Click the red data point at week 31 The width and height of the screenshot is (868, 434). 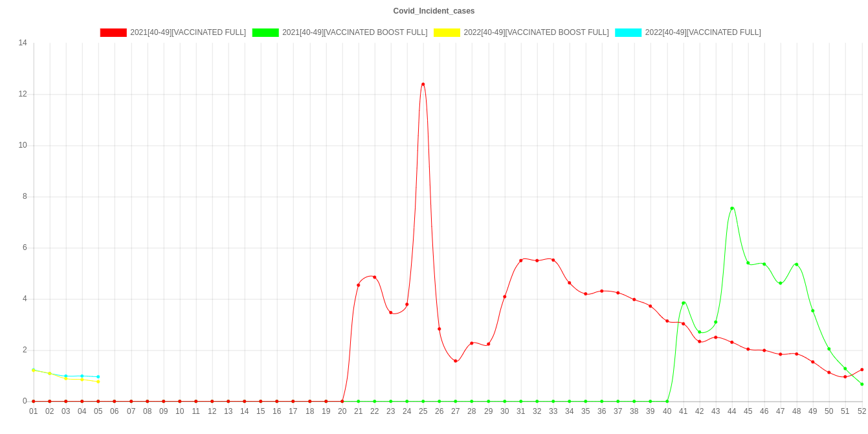521,260
